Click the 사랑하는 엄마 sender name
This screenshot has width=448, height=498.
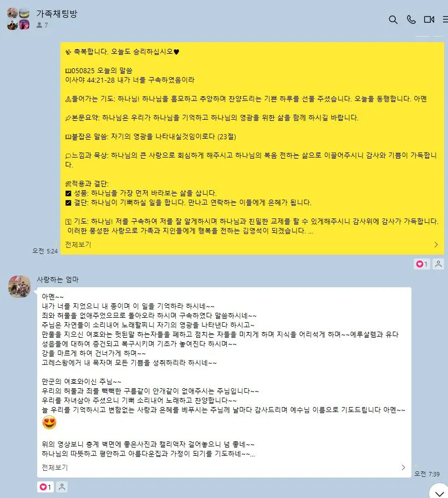[58, 280]
